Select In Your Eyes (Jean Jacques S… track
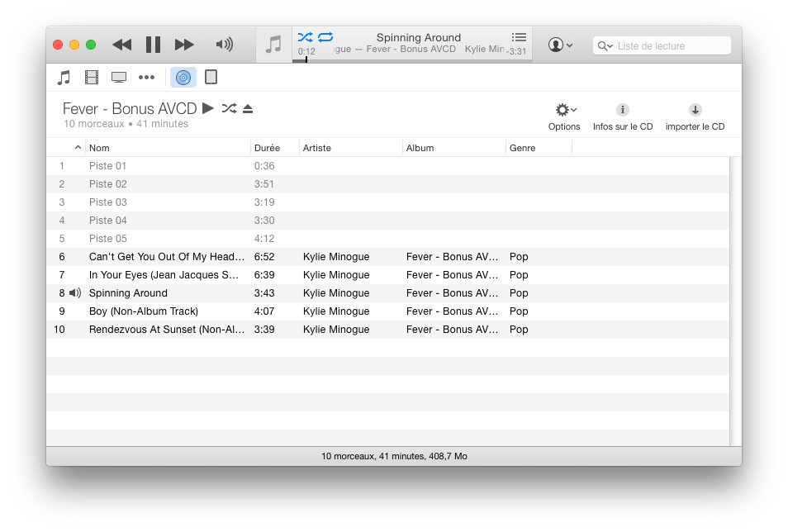This screenshot has width=788, height=532. 387,275
